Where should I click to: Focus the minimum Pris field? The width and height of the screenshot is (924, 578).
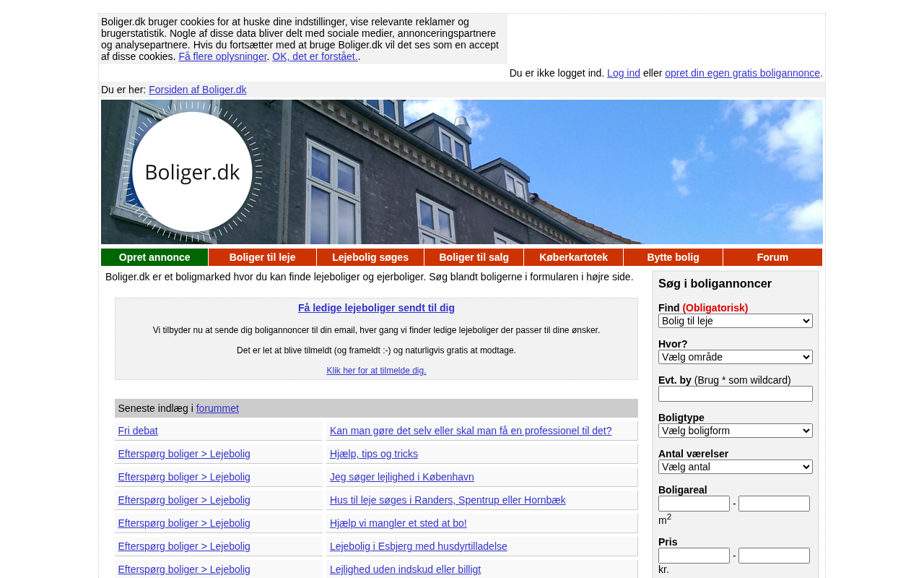click(694, 556)
